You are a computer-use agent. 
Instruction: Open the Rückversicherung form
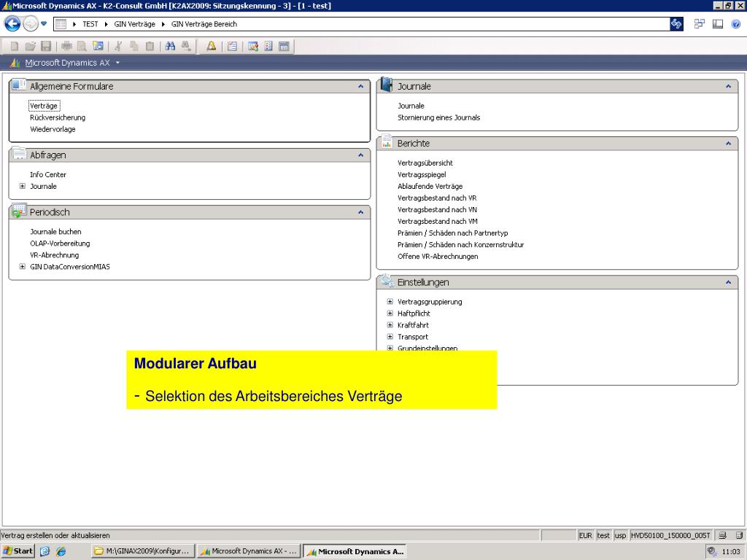[58, 117]
